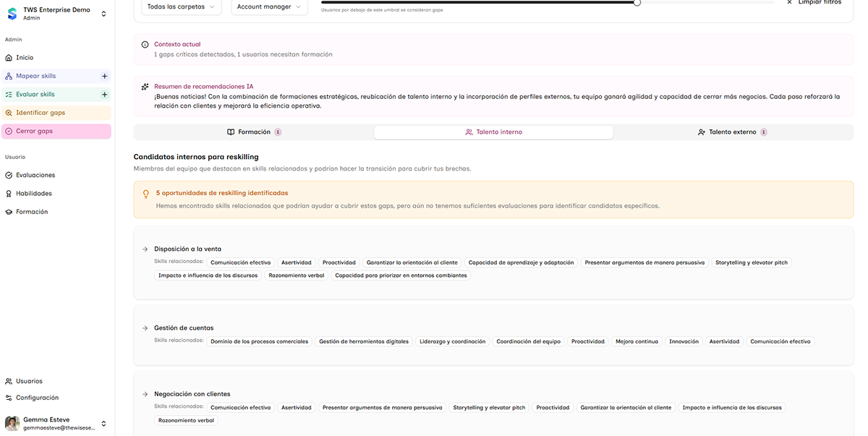Click the Storytelling y elevator pitch skill tag
The width and height of the screenshot is (868, 436).
751,262
